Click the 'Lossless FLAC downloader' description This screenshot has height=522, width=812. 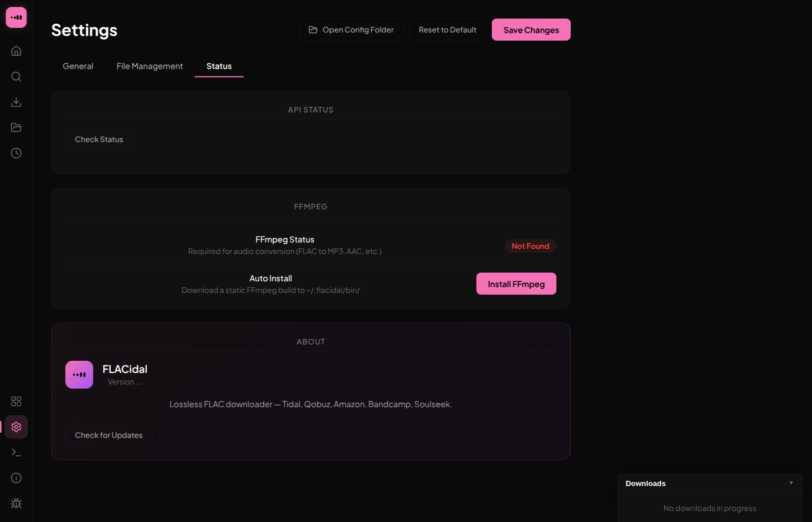311,404
